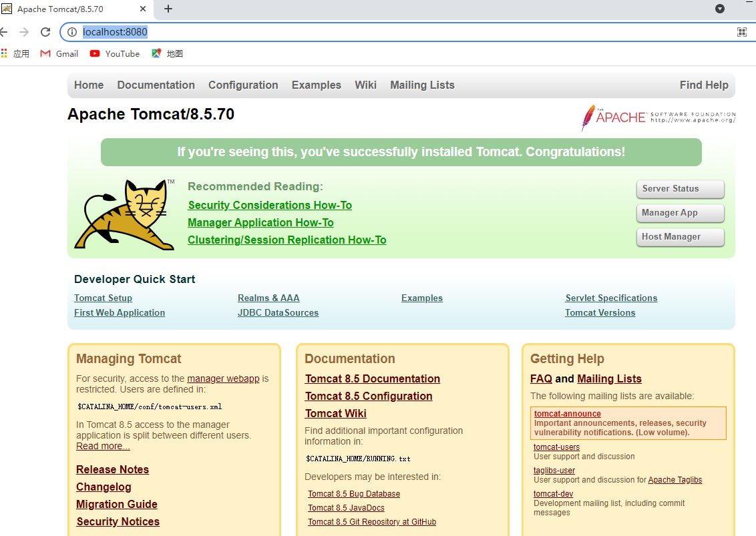Open a new browser tab
Image resolution: width=756 pixels, height=536 pixels.
tap(168, 9)
